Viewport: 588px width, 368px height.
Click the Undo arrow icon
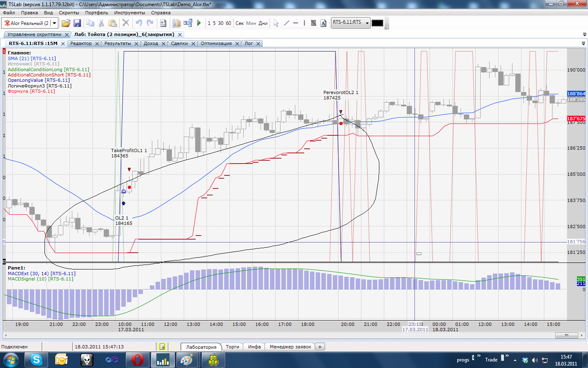tap(139, 23)
